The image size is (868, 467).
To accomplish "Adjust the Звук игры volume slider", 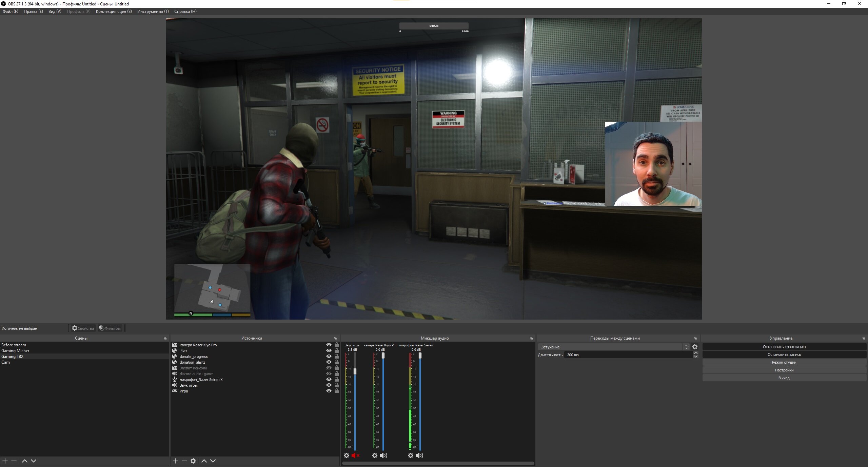I will tap(355, 371).
